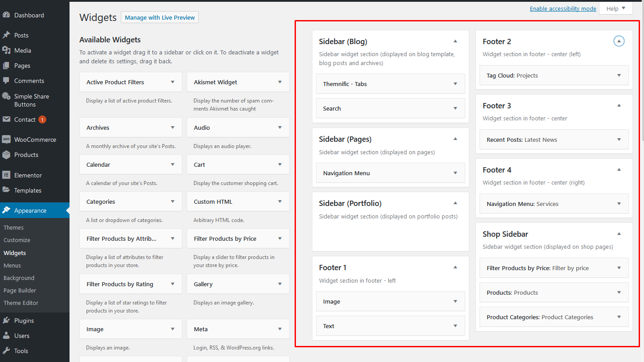Expand the Themnific - Tabs widget

(x=455, y=84)
